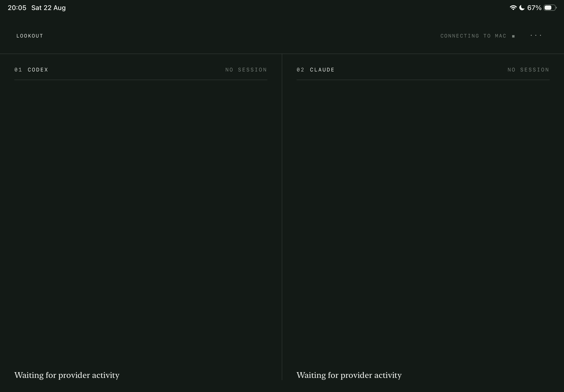Tap the Wi-Fi status icon
This screenshot has width=564, height=392.
(x=513, y=8)
